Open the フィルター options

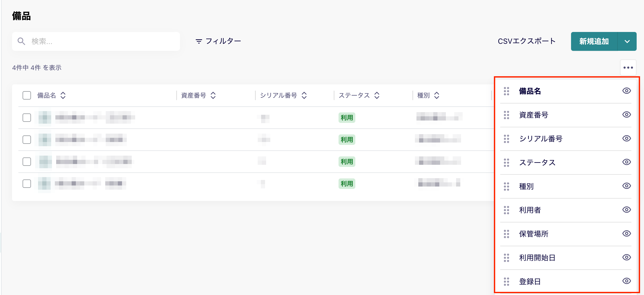point(218,41)
